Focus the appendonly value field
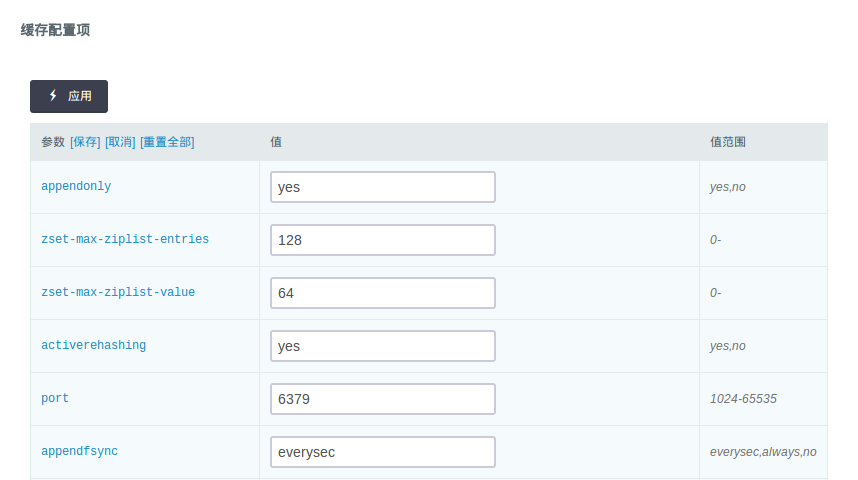The image size is (858, 480). point(383,187)
